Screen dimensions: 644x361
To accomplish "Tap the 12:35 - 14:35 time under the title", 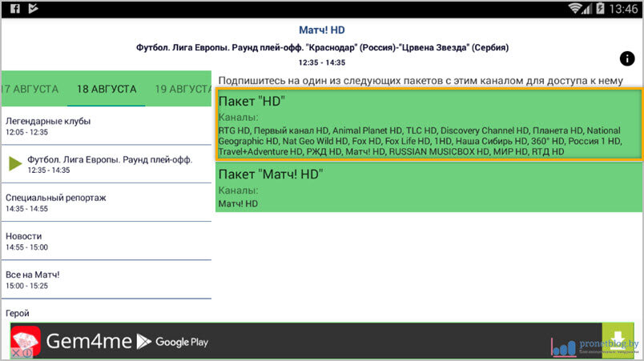I will click(321, 62).
